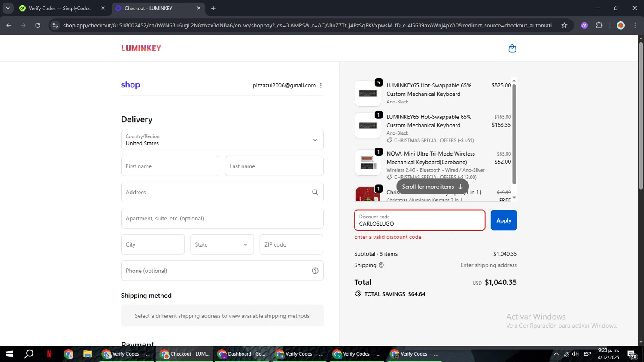Open the network icon in system tray
The image size is (644, 362).
[566, 354]
